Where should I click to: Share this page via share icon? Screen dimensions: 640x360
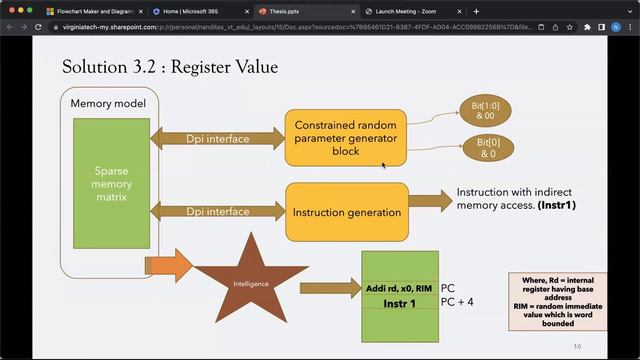pos(555,27)
